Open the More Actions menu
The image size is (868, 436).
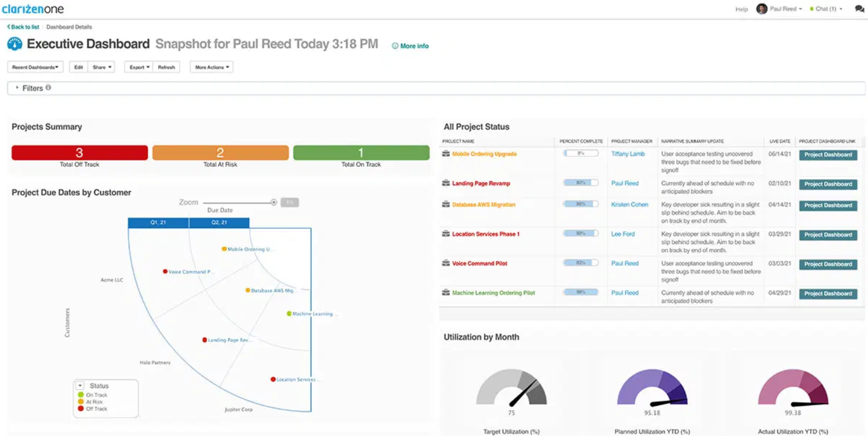[x=211, y=66]
